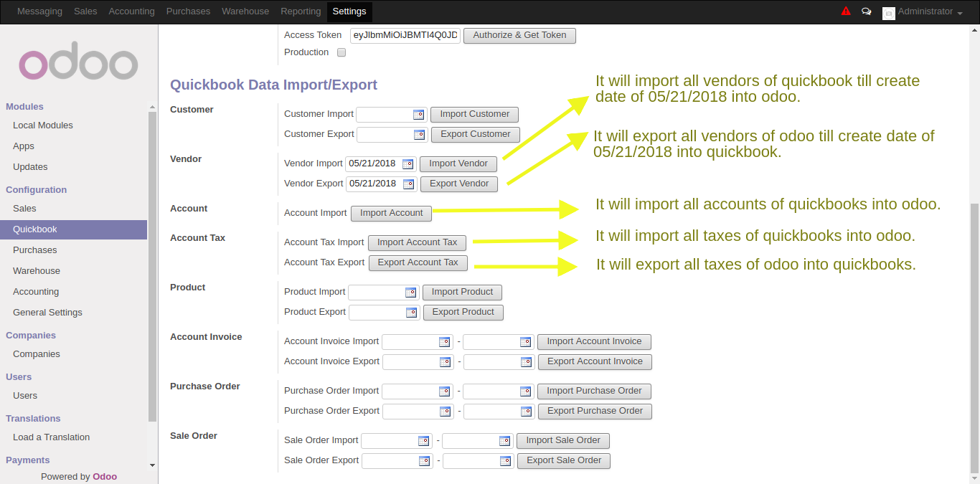Open the Purchases top menu
Viewport: 980px width, 484px height.
point(188,11)
